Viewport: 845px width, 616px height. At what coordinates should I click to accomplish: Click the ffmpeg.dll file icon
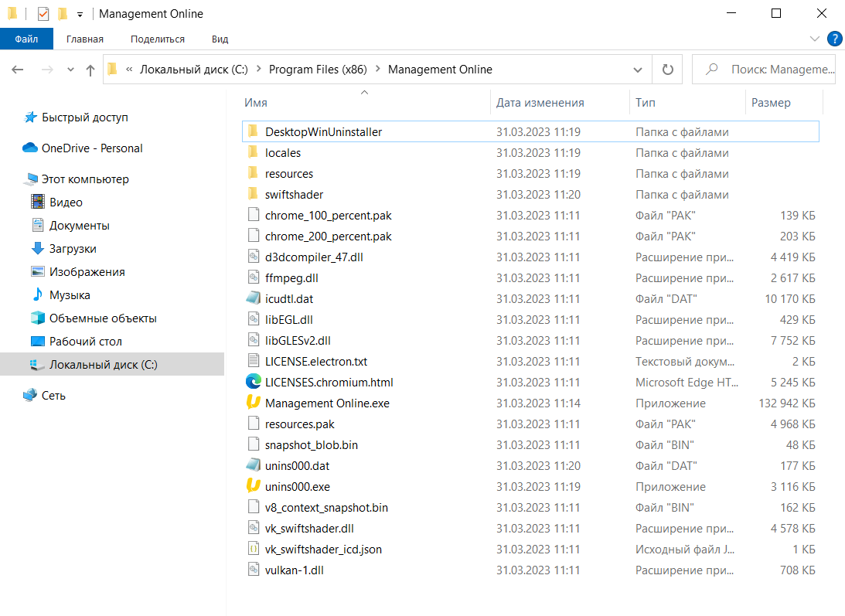[x=254, y=277]
